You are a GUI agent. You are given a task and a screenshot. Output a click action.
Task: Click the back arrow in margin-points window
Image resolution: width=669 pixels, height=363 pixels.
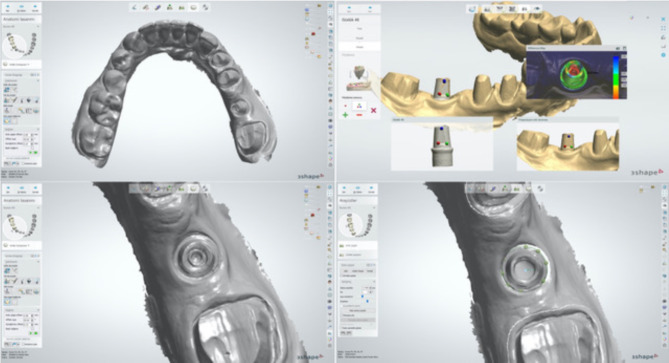pyautogui.click(x=344, y=189)
